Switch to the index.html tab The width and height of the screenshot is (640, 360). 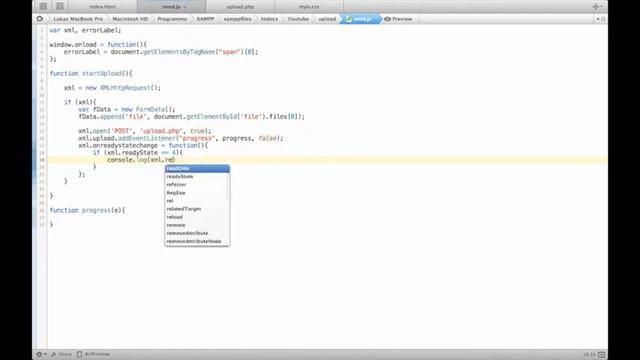coord(102,7)
